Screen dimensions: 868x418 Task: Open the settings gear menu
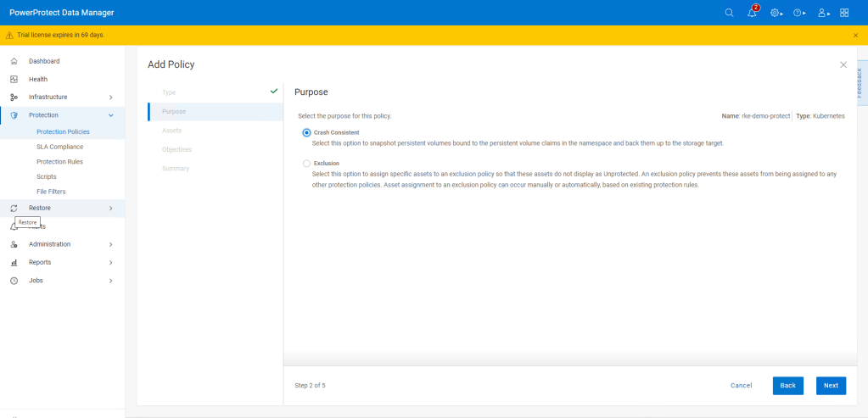(x=775, y=13)
